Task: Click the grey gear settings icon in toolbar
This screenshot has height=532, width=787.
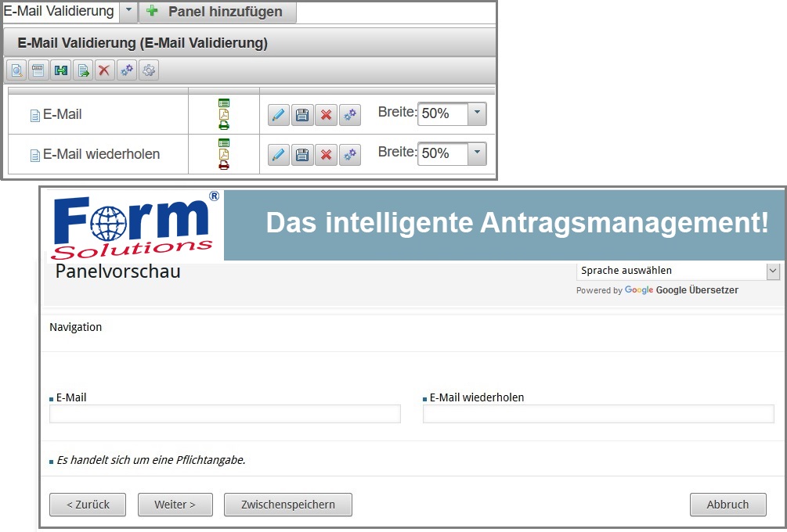Action: [149, 71]
